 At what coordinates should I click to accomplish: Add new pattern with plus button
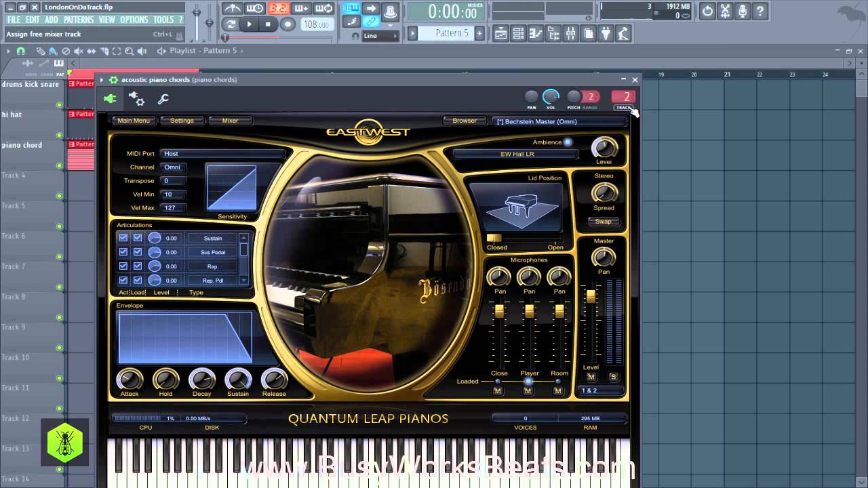pos(479,33)
